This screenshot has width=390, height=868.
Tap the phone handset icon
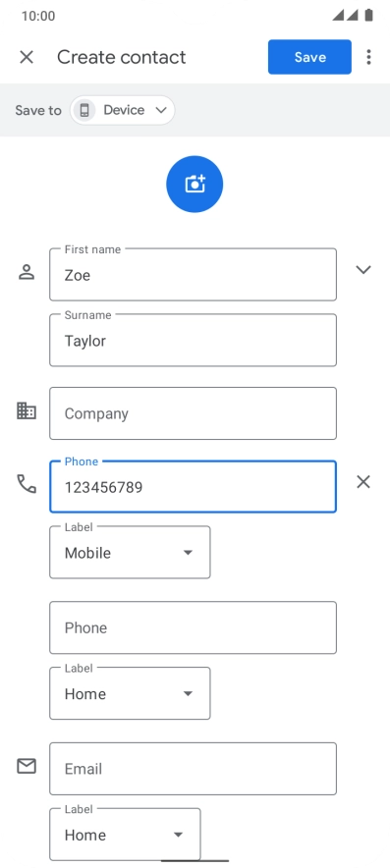(27, 484)
